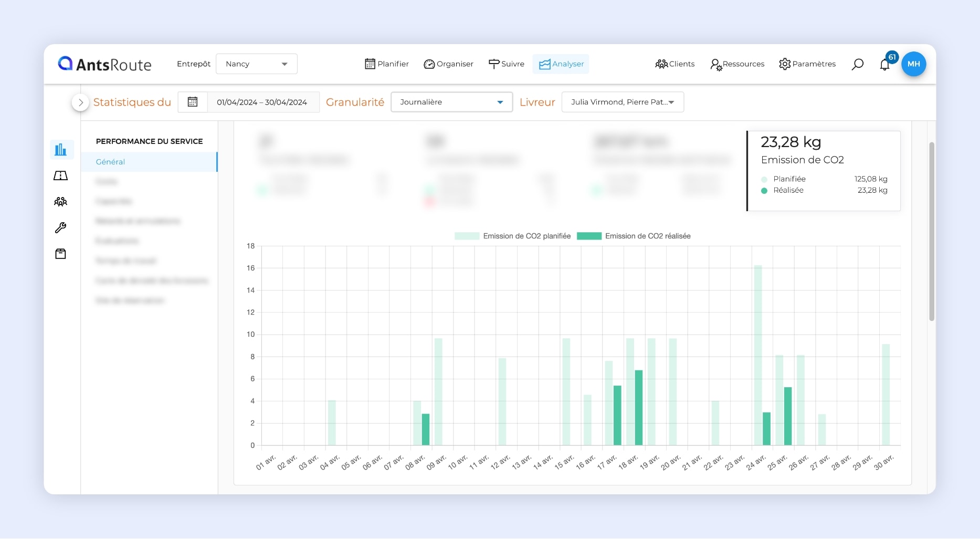Click the MH user avatar
Viewport: 980px width, 539px height.
point(913,64)
